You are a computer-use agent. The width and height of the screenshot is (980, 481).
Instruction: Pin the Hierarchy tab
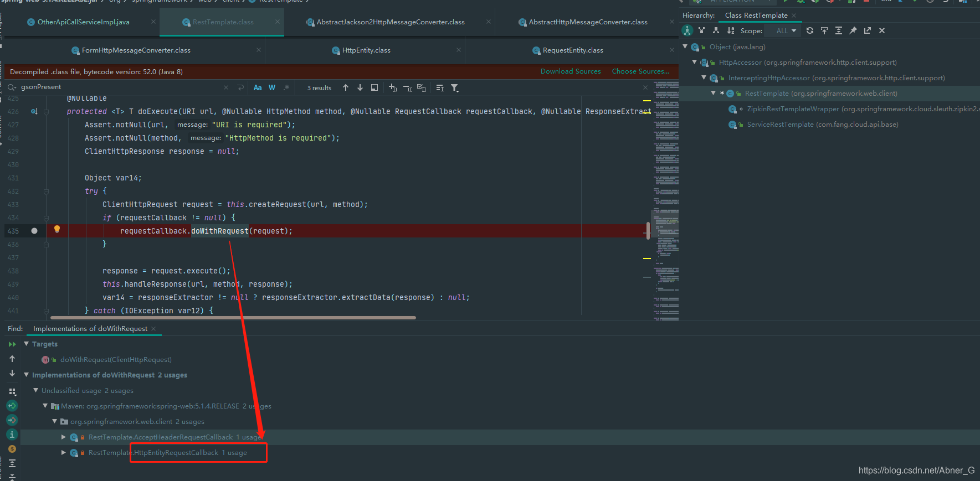[x=853, y=30]
